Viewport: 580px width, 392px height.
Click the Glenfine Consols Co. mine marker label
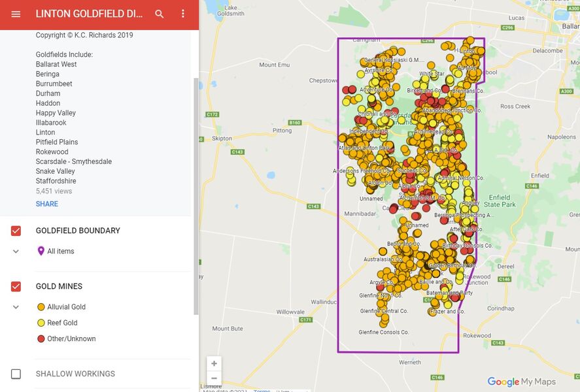coord(384,332)
